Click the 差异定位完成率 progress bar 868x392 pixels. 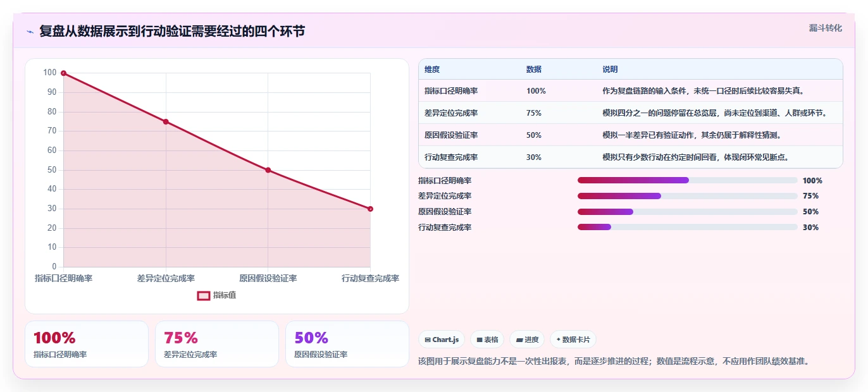(687, 196)
